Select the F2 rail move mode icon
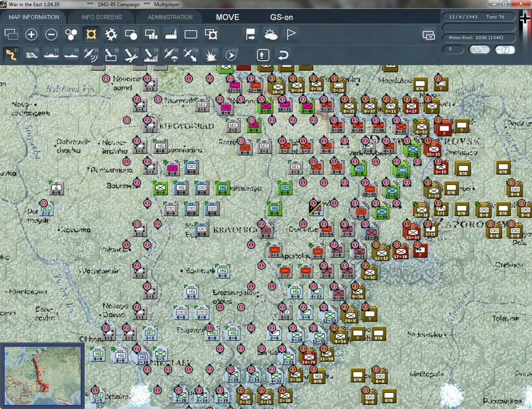 [x=32, y=55]
